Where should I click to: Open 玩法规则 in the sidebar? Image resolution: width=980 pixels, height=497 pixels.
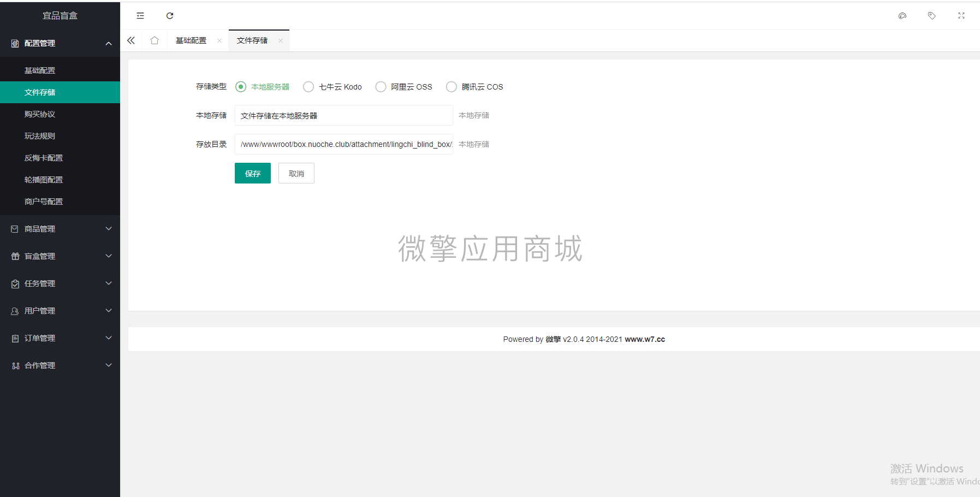coord(60,136)
